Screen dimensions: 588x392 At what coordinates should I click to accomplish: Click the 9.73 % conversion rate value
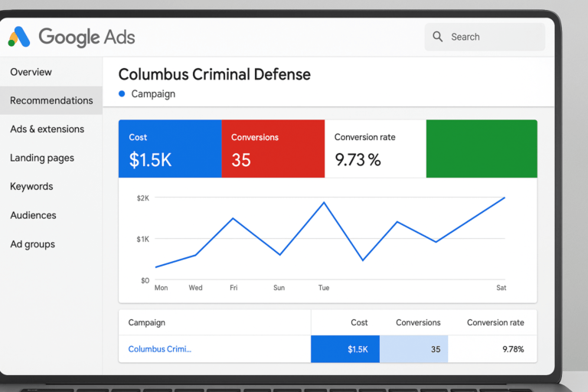coord(358,160)
